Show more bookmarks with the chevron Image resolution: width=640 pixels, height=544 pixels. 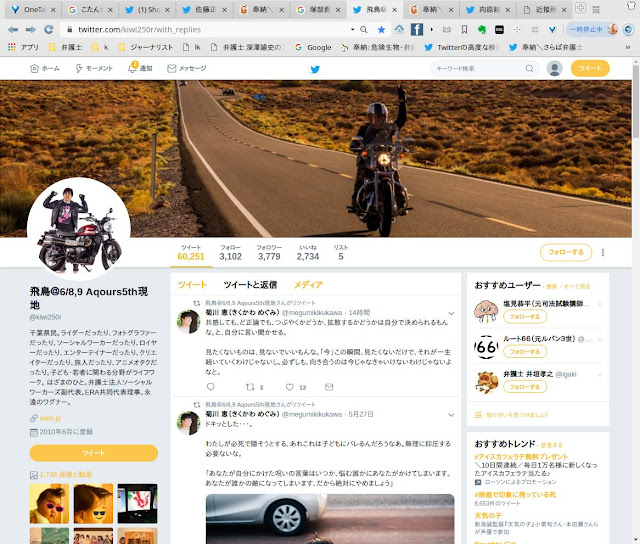coord(627,47)
